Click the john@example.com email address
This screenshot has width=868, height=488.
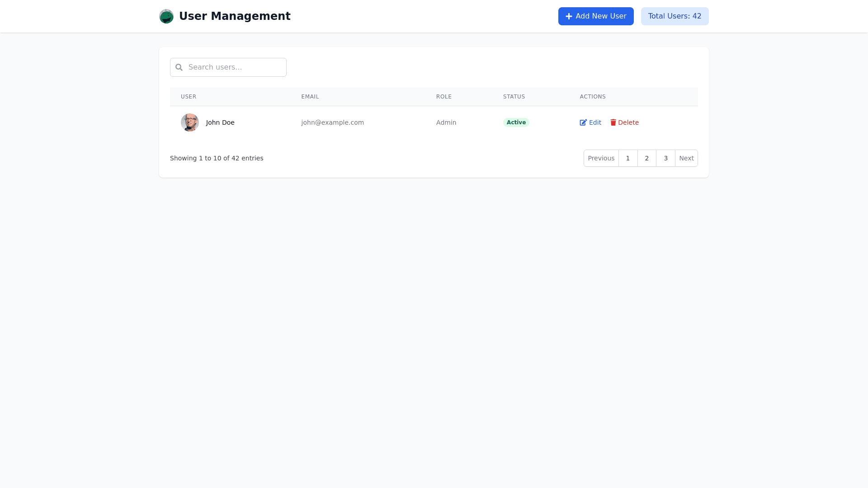point(332,122)
